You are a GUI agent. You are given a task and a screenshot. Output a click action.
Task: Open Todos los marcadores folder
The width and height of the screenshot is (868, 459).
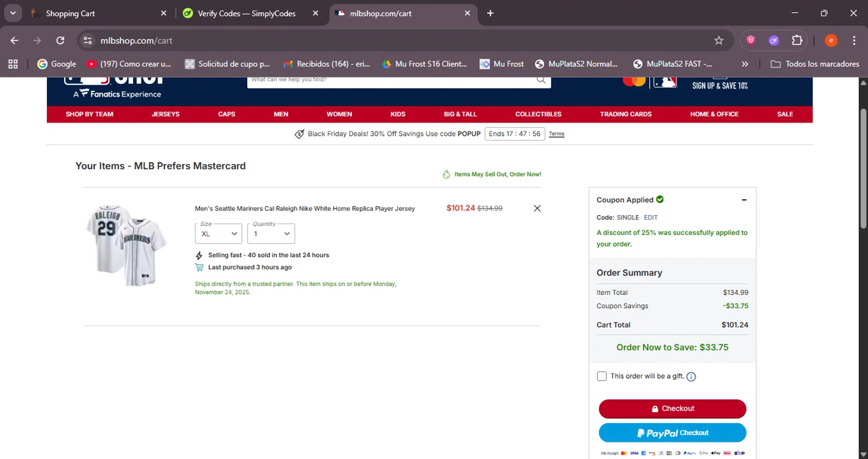[x=815, y=64]
